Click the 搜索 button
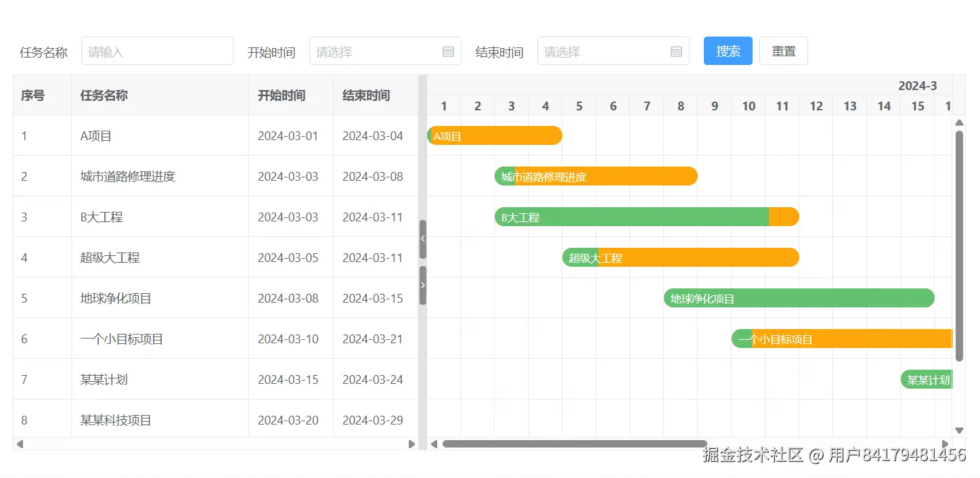The image size is (980, 478). [x=728, y=51]
